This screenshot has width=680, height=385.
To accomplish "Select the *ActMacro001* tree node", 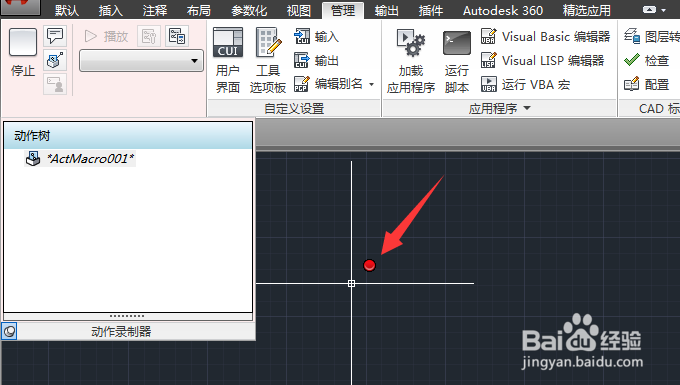I will (x=80, y=159).
